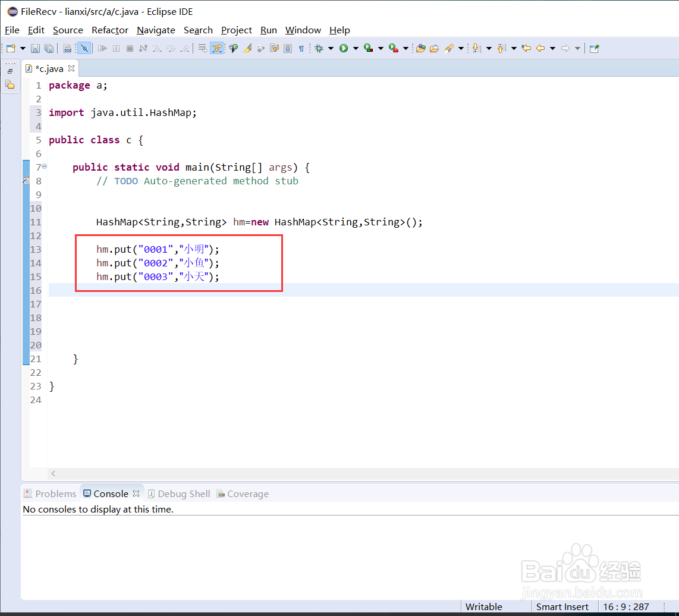Image resolution: width=679 pixels, height=616 pixels.
Task: Run the program with green Run icon
Action: pos(344,49)
